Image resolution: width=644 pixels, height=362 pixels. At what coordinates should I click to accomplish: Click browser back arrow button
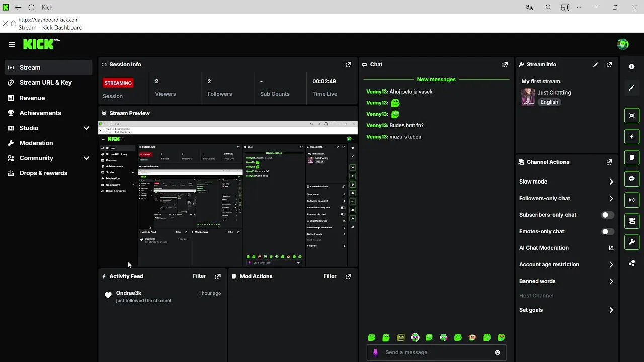(18, 7)
